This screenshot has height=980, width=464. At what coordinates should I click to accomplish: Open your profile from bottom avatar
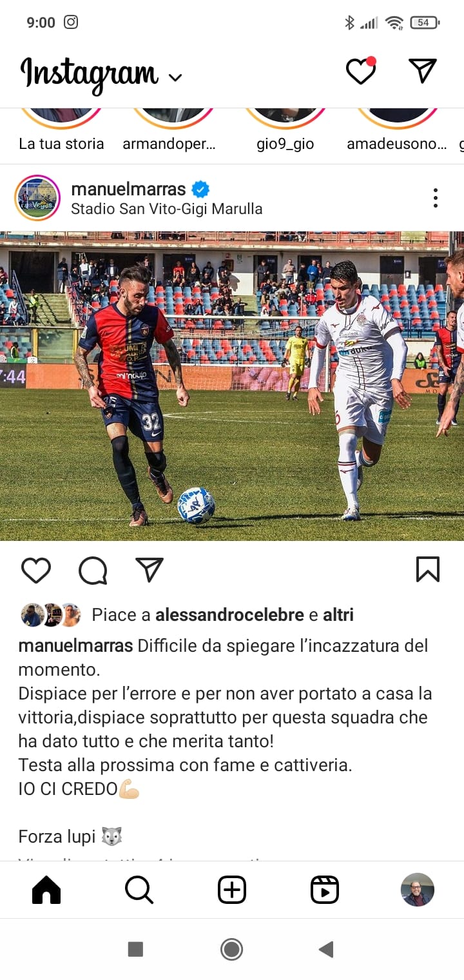[418, 890]
